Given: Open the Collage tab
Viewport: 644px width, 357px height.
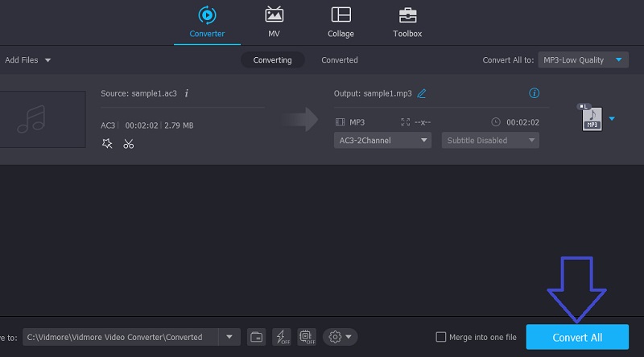Looking at the screenshot, I should coord(341,22).
